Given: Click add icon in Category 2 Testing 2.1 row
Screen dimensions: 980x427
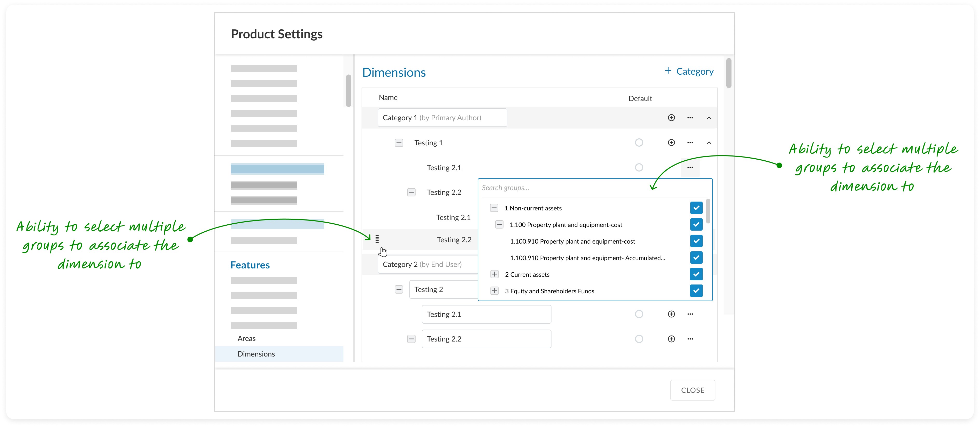Looking at the screenshot, I should coord(671,314).
